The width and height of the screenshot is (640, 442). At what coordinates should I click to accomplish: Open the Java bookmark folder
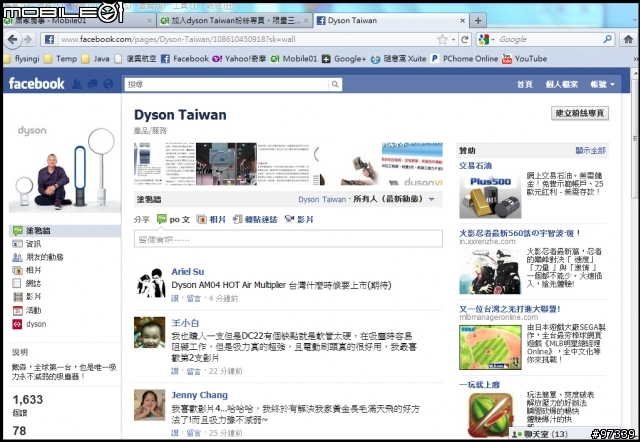coord(96,59)
